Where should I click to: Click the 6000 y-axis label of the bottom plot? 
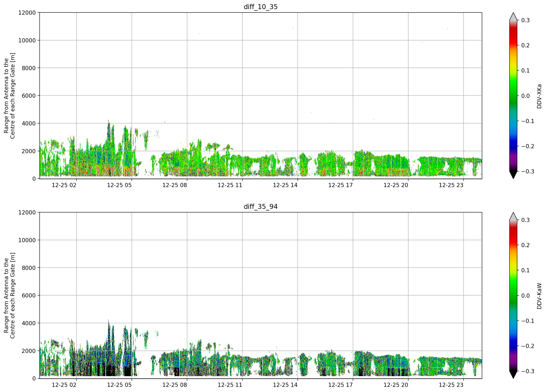[x=29, y=295]
